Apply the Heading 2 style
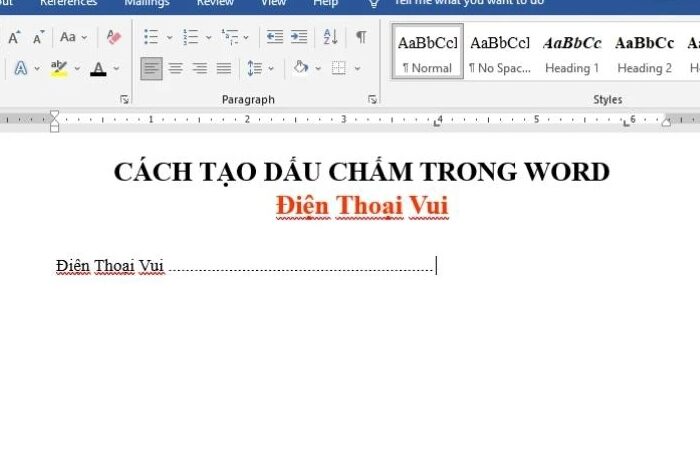 coord(644,52)
